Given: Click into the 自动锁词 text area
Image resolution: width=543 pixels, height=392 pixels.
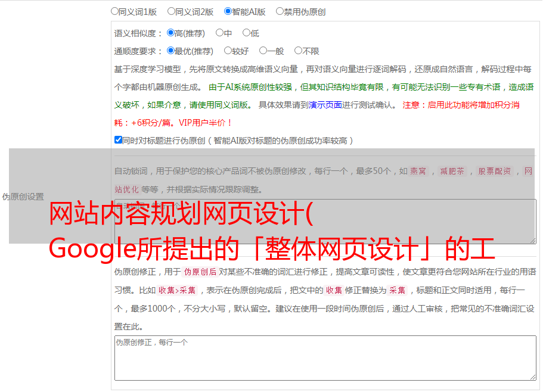Looking at the screenshot, I should (325, 222).
